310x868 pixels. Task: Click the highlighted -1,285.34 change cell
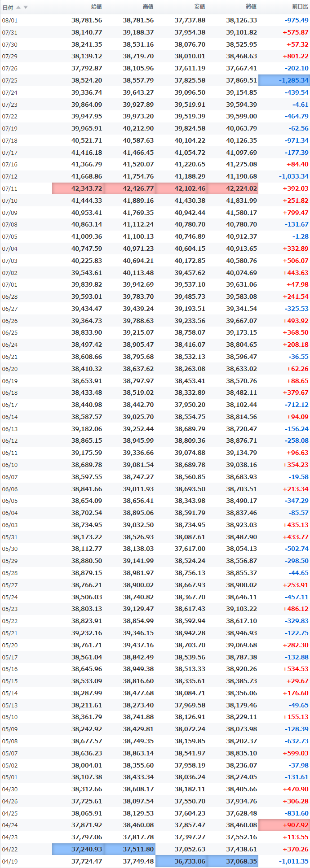pyautogui.click(x=284, y=80)
